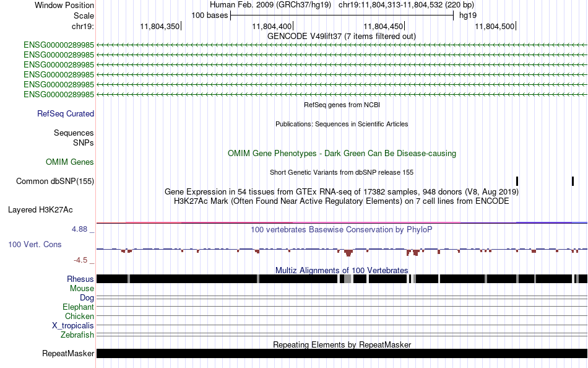Click the Mouse species label
This screenshot has width=588, height=368.
[x=82, y=289]
